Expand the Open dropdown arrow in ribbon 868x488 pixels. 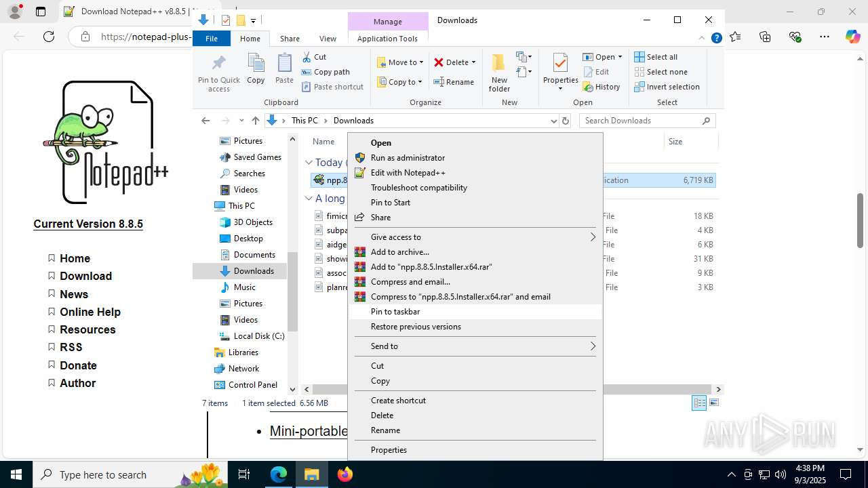620,57
